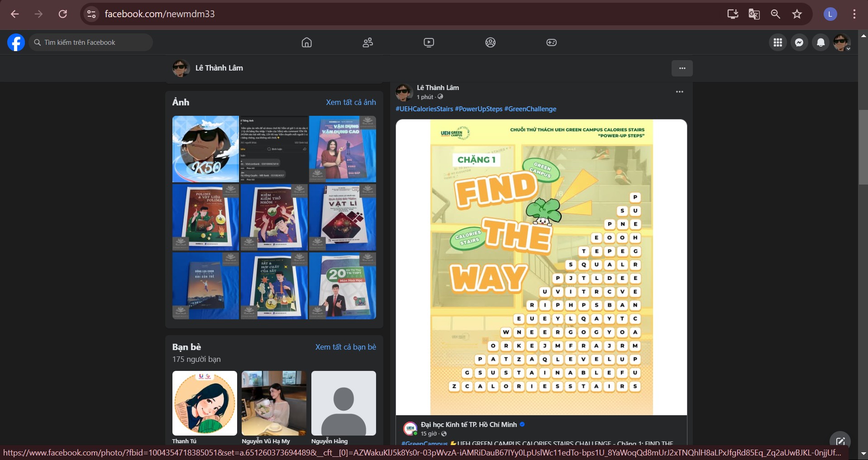
Task: Click the 'Xem tất cả ảnh' link
Action: 351,102
